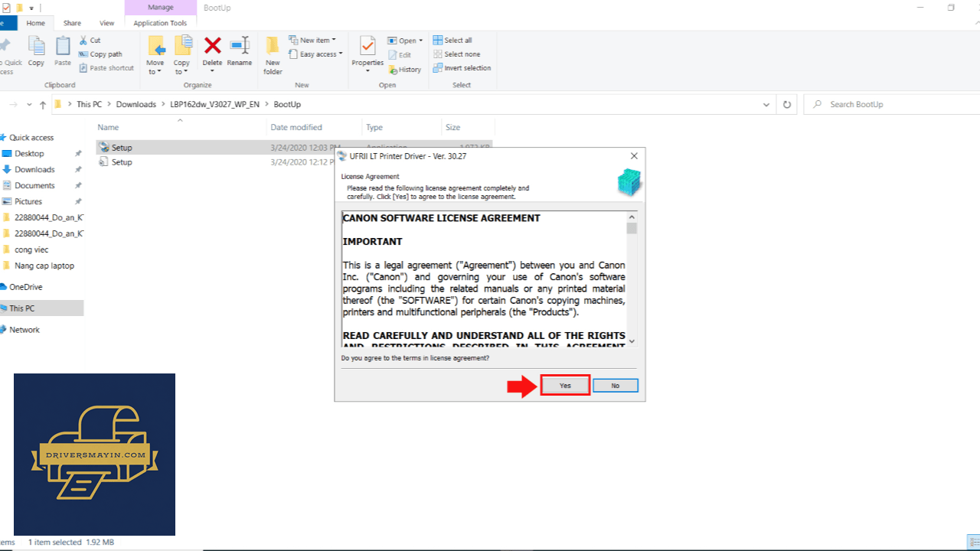Open the cong viec folder
The height and width of the screenshot is (551, 980).
tap(32, 250)
